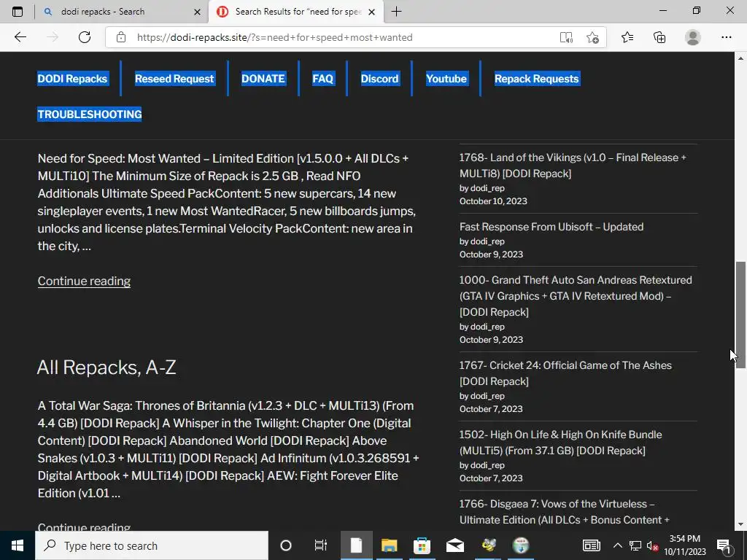The image size is (747, 560).
Task: Open Microsoft Store from taskbar
Action: coord(422,545)
